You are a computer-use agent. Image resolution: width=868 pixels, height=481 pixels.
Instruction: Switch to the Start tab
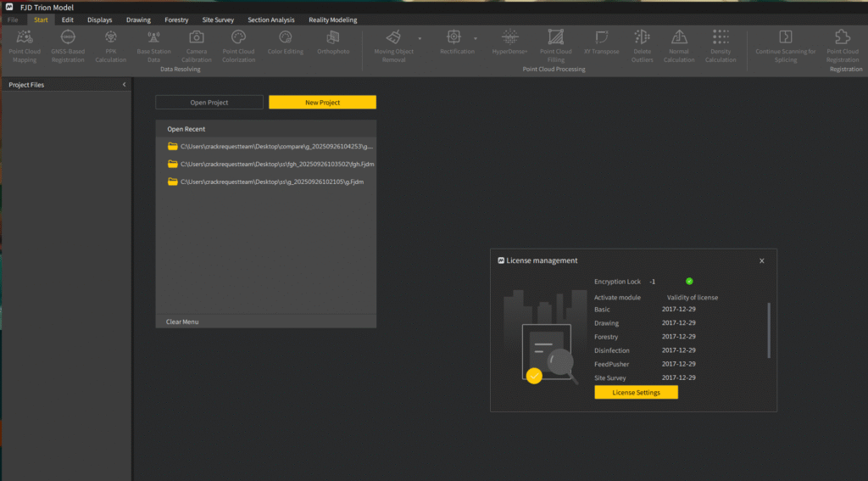41,20
